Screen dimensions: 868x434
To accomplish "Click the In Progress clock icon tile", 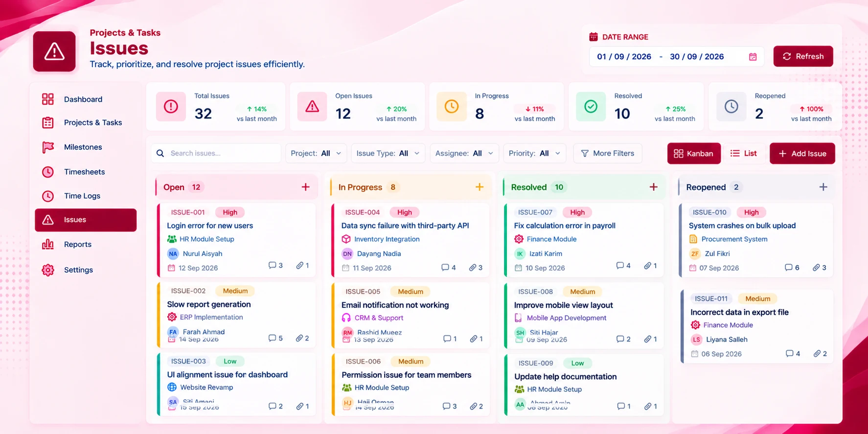I will click(451, 106).
